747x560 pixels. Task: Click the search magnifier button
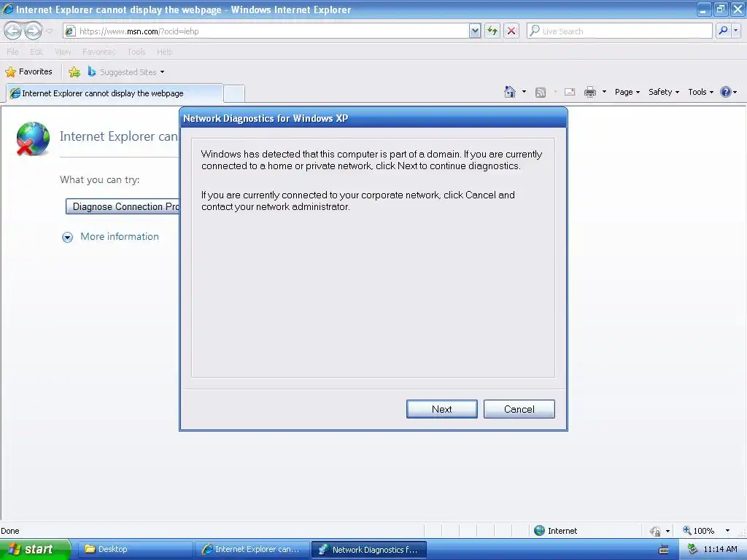(723, 31)
